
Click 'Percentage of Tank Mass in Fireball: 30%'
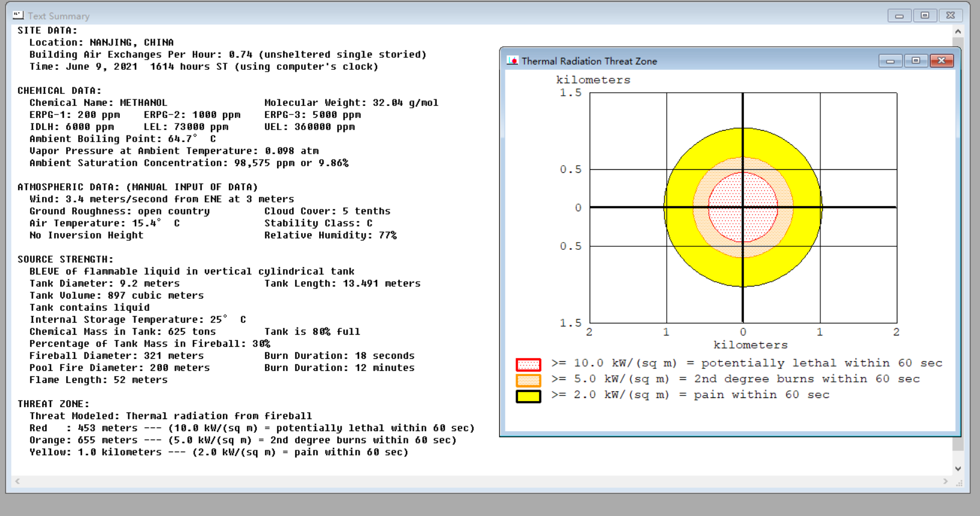[x=150, y=344]
